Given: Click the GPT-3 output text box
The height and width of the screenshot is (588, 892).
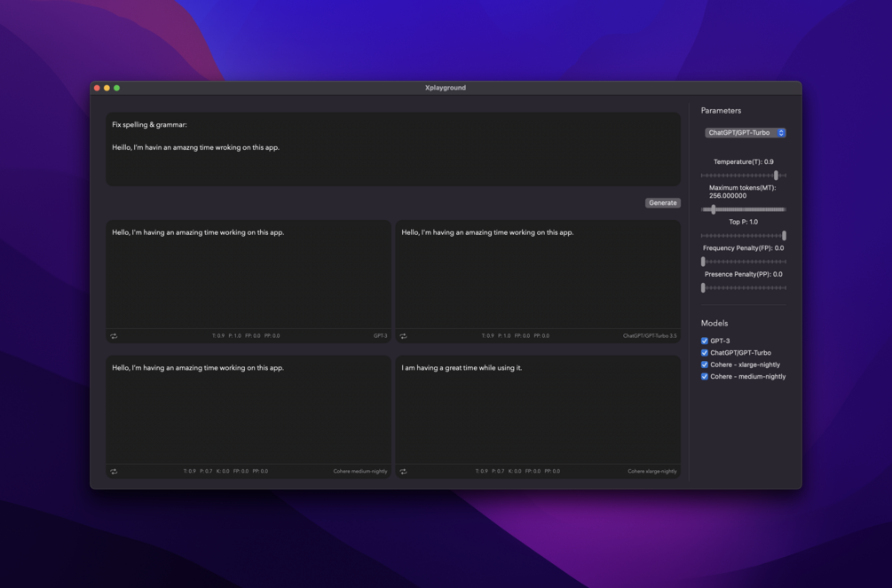Looking at the screenshot, I should tap(248, 275).
